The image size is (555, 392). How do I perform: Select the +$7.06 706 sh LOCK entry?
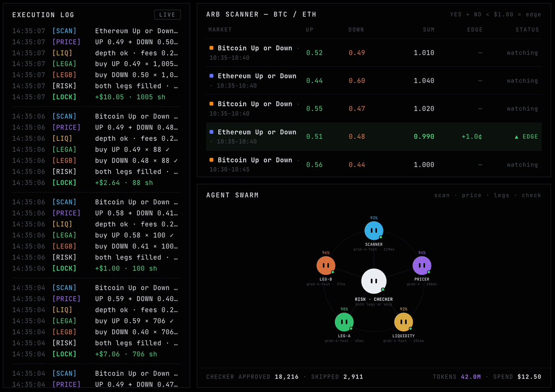(x=96, y=354)
